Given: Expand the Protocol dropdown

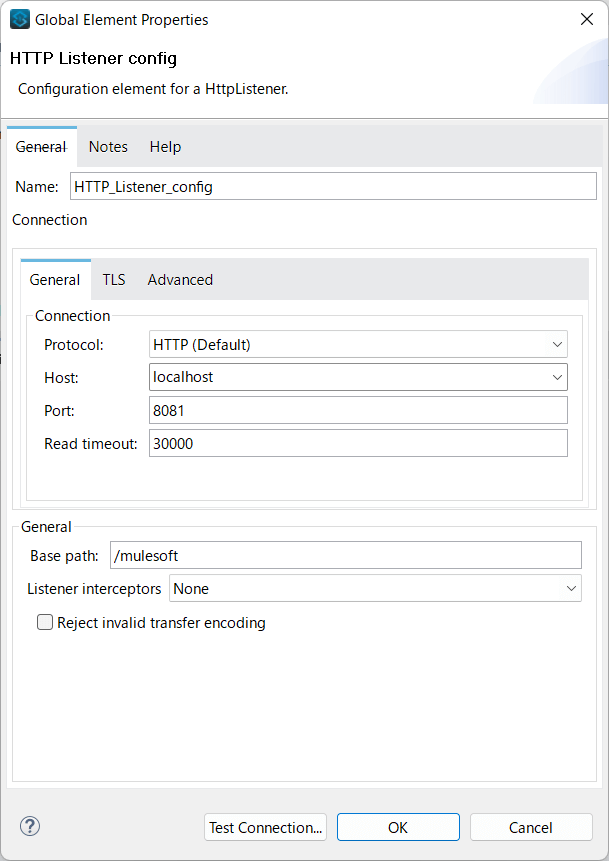Looking at the screenshot, I should tap(557, 345).
